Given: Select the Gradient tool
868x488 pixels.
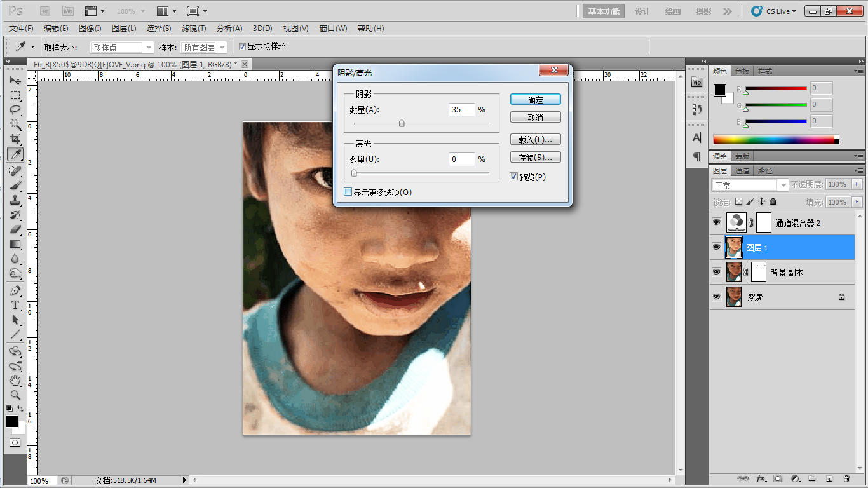Looking at the screenshot, I should (15, 244).
